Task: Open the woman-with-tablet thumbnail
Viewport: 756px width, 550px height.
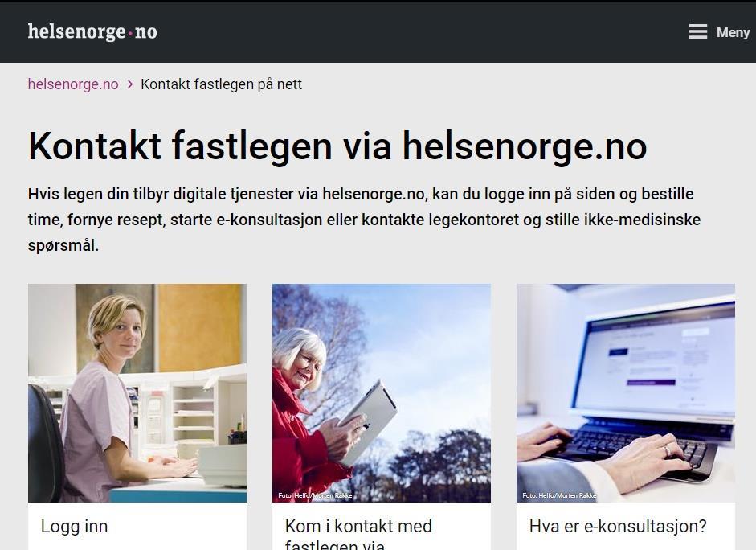Action: point(382,392)
